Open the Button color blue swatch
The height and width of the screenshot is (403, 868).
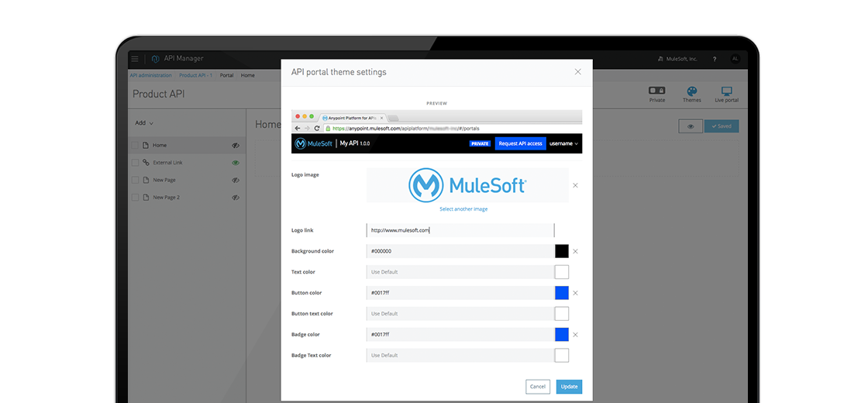click(562, 293)
